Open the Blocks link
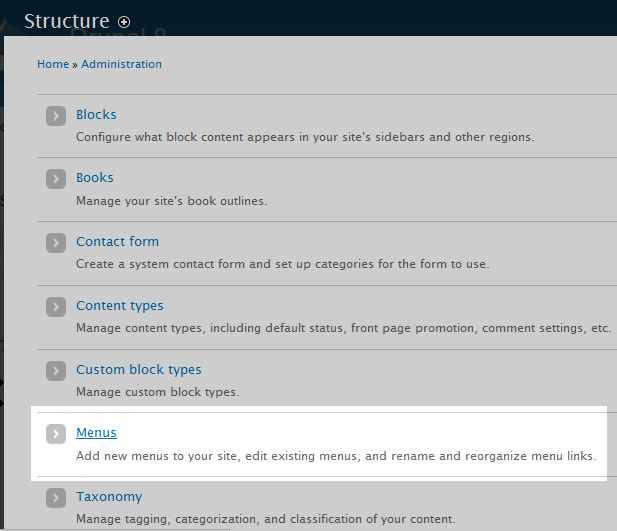The height and width of the screenshot is (531, 617). pos(96,115)
